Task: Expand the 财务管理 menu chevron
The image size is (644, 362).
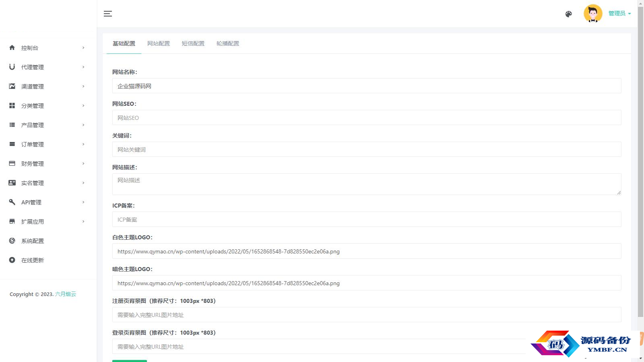Action: (x=83, y=164)
